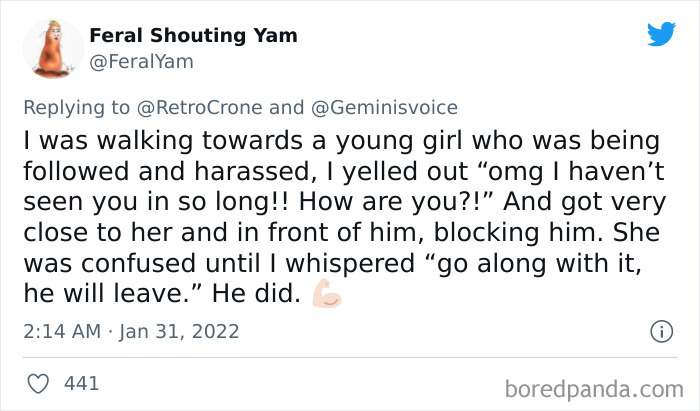Image resolution: width=700 pixels, height=411 pixels.
Task: Open the Feral Shouting Yam profile avatar
Action: coord(47,50)
